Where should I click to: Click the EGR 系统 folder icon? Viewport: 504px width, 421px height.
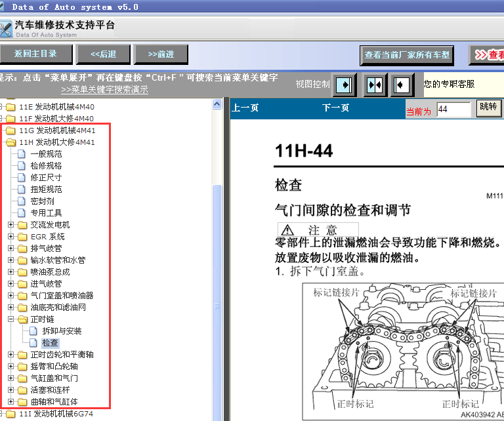[22, 237]
